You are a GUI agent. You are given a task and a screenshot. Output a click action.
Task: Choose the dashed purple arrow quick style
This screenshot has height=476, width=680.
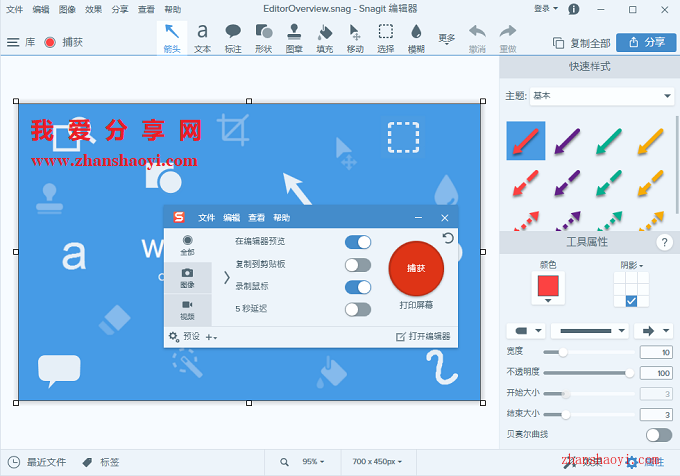[x=567, y=183]
